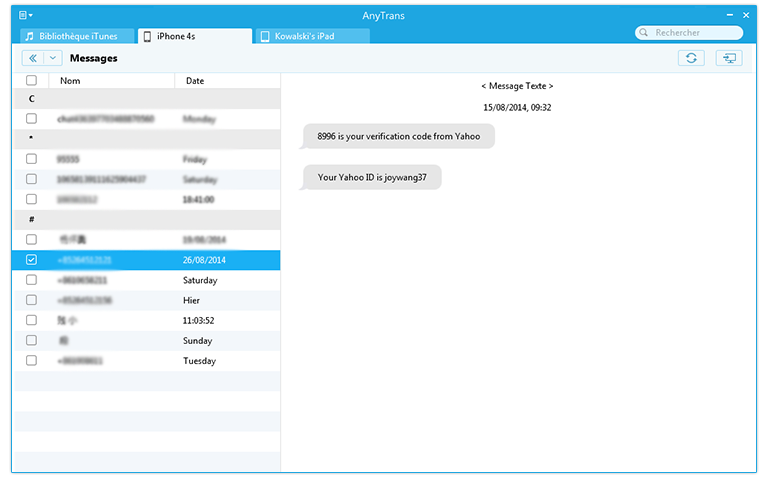Switch to Bibliothèque iTunes tab
The image size is (760, 481).
pyautogui.click(x=78, y=36)
